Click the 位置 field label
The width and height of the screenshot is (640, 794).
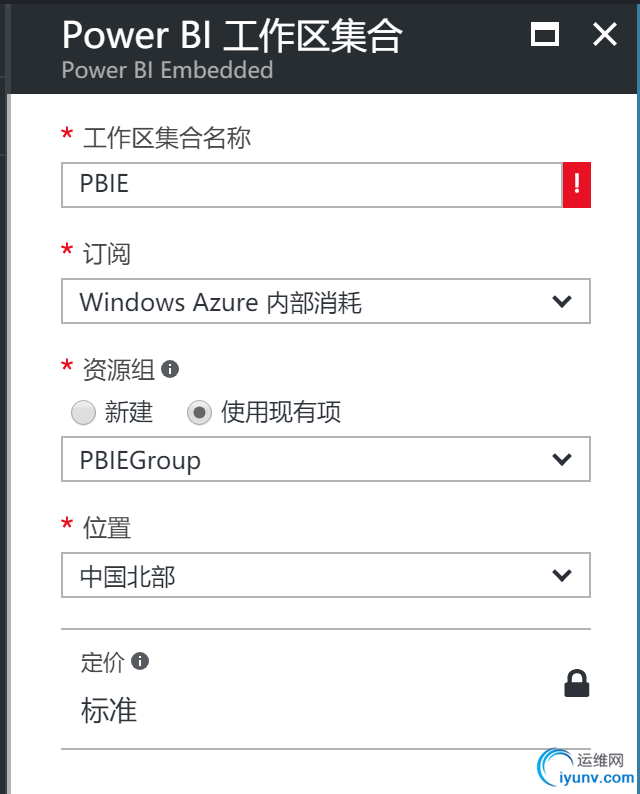tap(106, 526)
